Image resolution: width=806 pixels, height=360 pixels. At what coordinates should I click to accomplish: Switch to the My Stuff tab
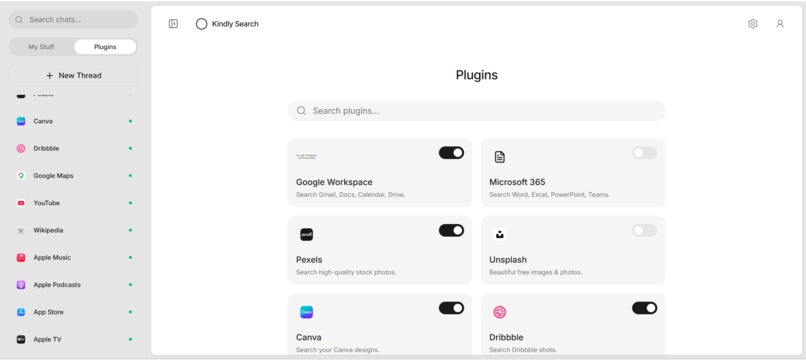pyautogui.click(x=41, y=47)
